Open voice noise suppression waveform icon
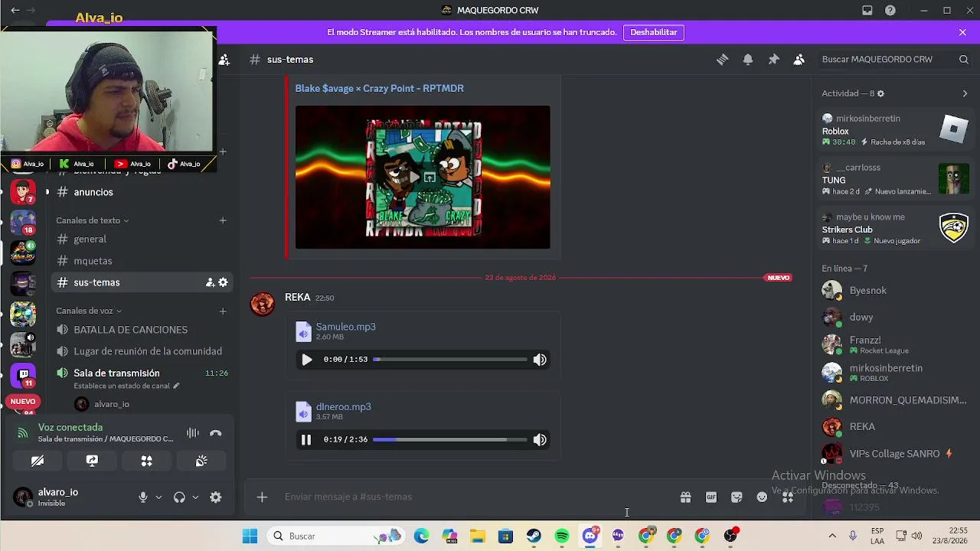Image resolution: width=980 pixels, height=551 pixels. 192,433
